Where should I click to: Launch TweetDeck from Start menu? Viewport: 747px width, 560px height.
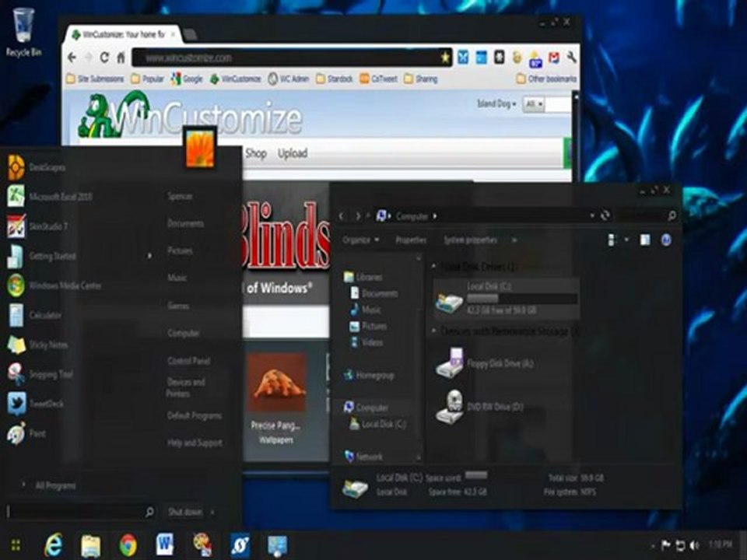click(x=36, y=404)
